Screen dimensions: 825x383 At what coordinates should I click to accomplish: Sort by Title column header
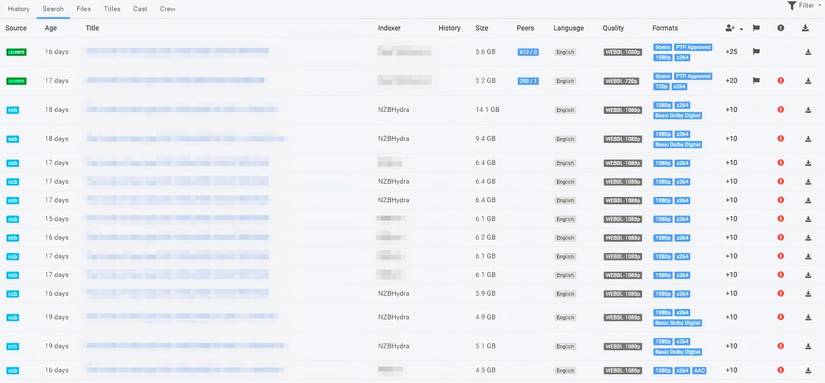tap(92, 28)
